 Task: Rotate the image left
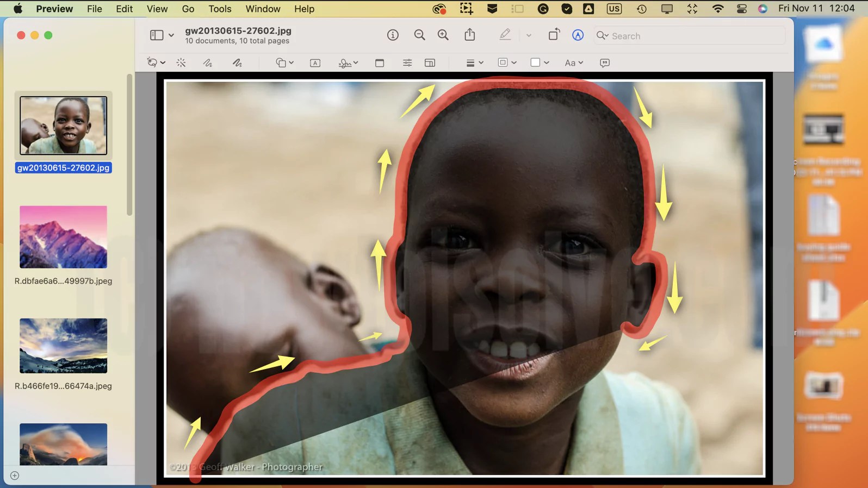click(554, 35)
